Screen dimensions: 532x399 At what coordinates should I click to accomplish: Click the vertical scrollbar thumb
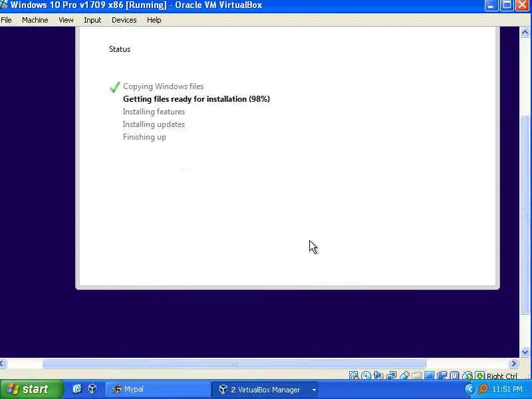click(x=525, y=215)
